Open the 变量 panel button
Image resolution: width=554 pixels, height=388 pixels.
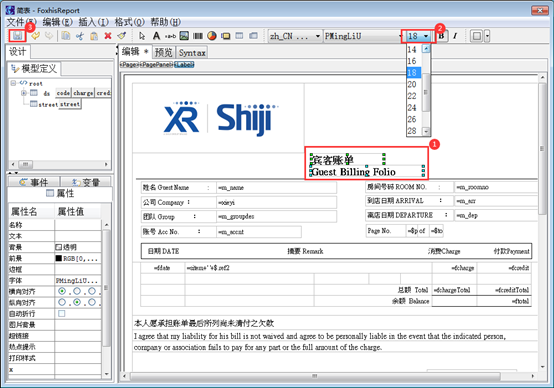(x=86, y=182)
